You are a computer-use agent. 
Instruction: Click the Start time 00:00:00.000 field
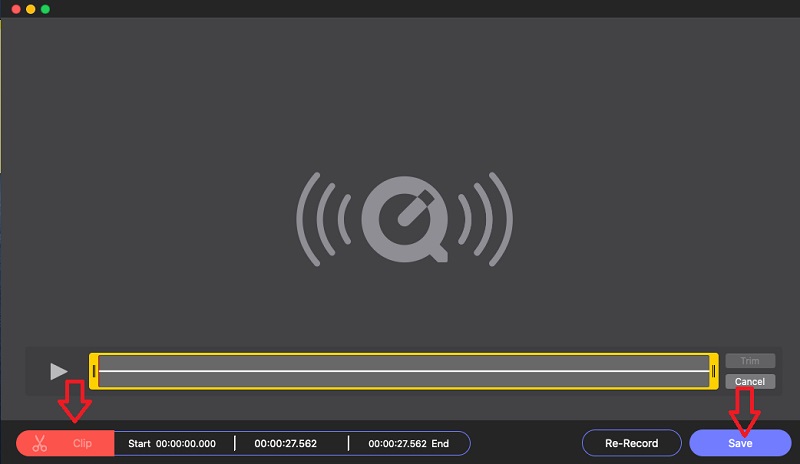coord(172,444)
